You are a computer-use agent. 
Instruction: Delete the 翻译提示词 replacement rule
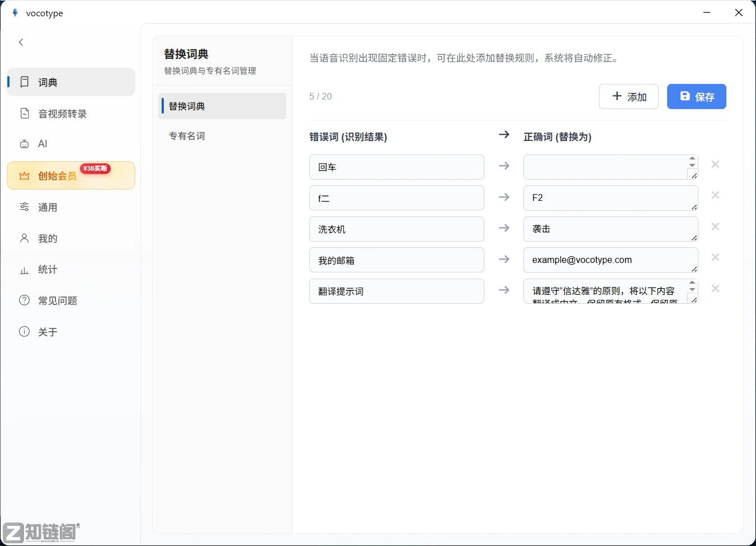pyautogui.click(x=715, y=289)
